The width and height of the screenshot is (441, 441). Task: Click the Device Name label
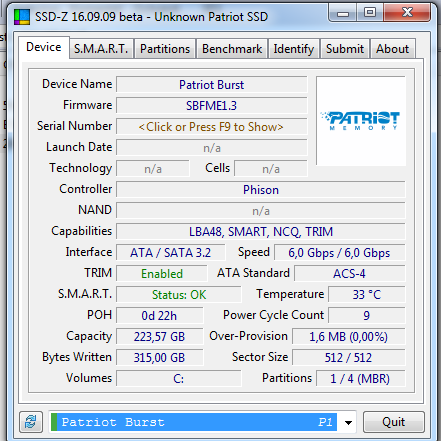[77, 84]
